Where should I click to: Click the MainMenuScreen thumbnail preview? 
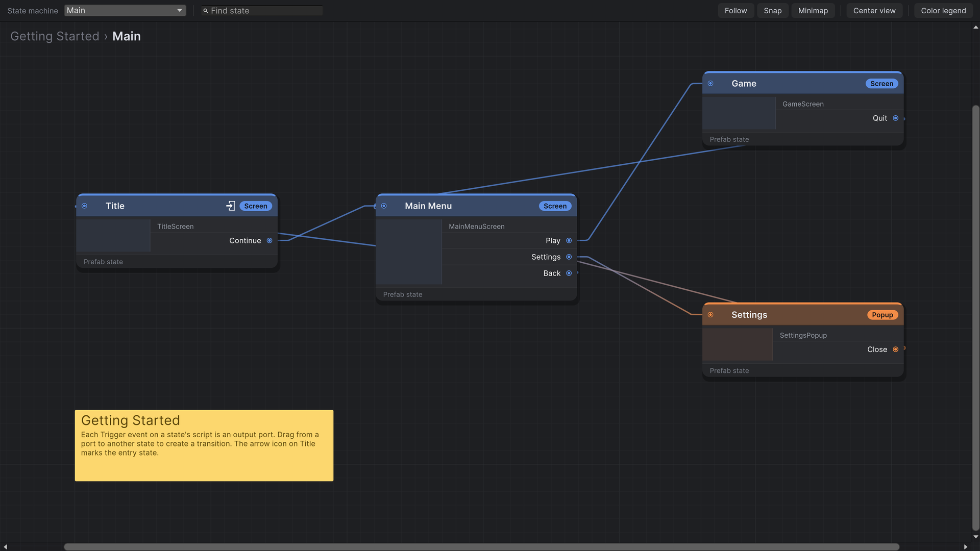(409, 252)
